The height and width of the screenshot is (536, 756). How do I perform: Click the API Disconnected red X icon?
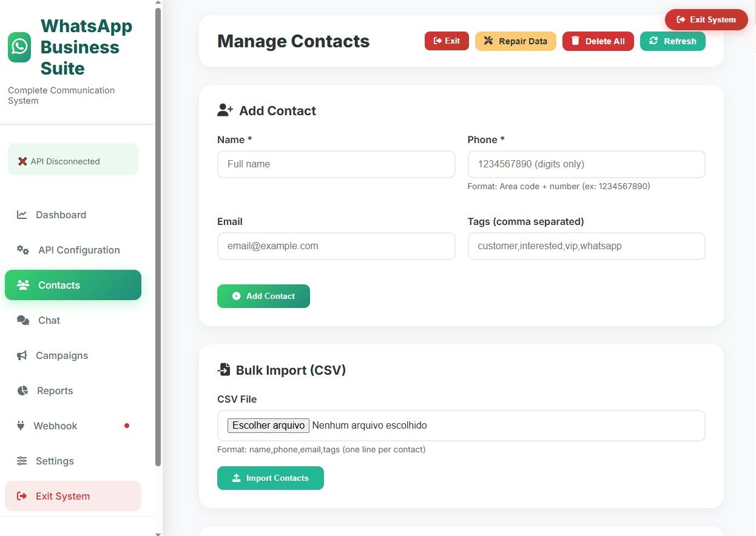(x=22, y=161)
